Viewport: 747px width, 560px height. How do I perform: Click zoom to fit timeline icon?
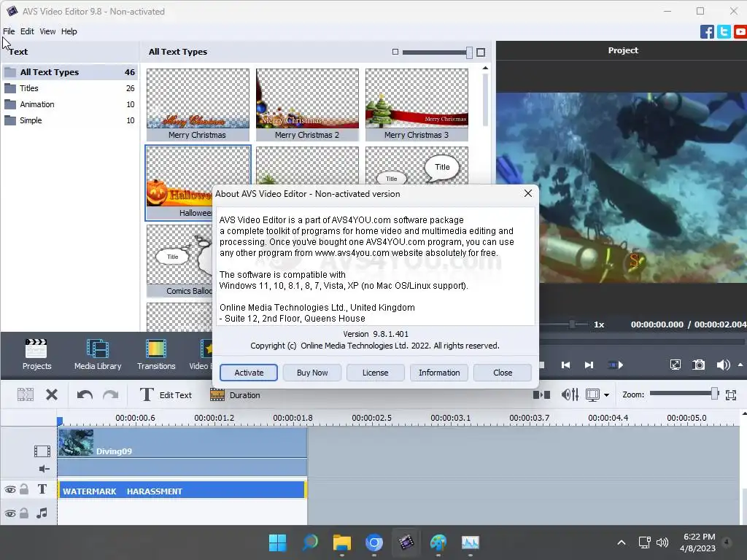(731, 394)
